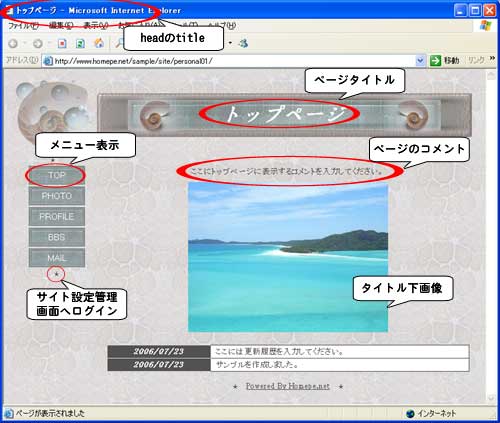Open the PROFILE page button
The image size is (500, 423).
point(57,217)
